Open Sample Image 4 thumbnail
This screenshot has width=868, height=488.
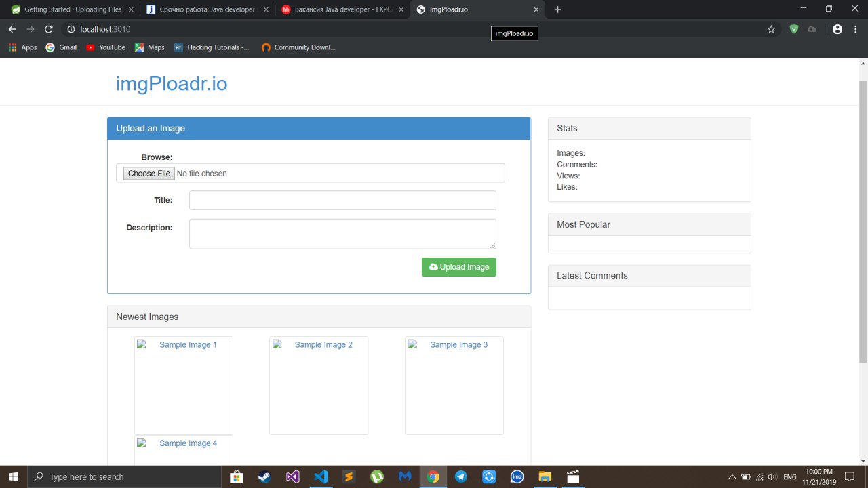coord(184,450)
